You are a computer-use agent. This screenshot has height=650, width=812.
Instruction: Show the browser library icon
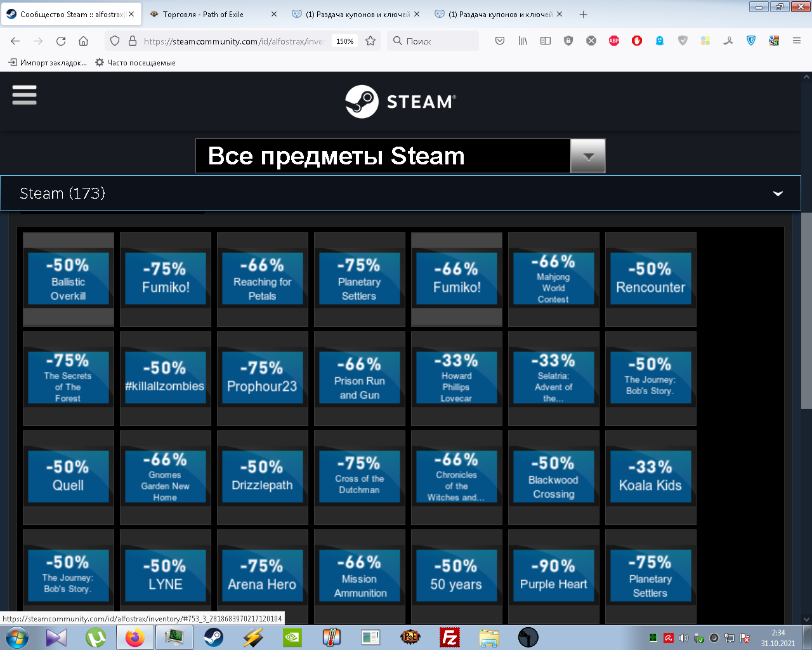[x=523, y=41]
